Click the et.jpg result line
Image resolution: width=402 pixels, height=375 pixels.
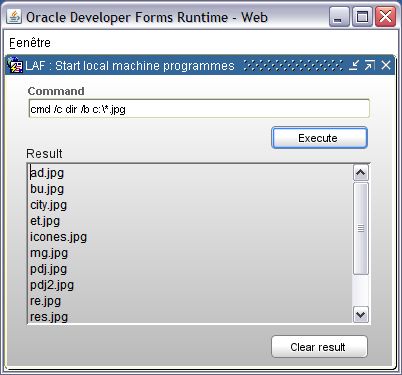(x=45, y=221)
